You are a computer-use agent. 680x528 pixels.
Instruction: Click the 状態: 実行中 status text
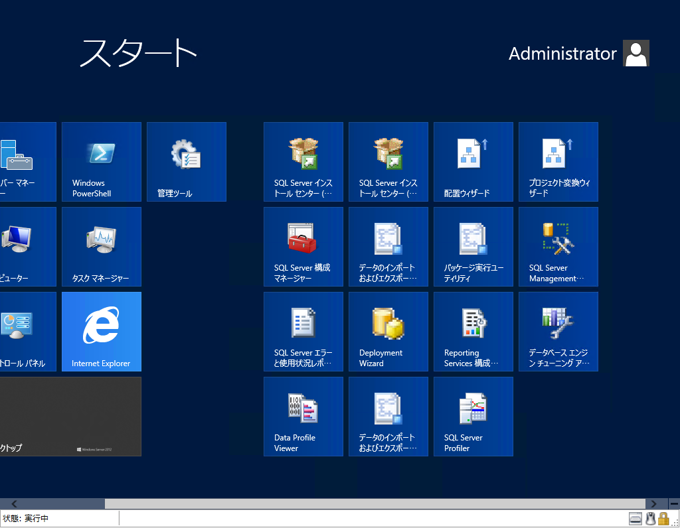pos(25,518)
